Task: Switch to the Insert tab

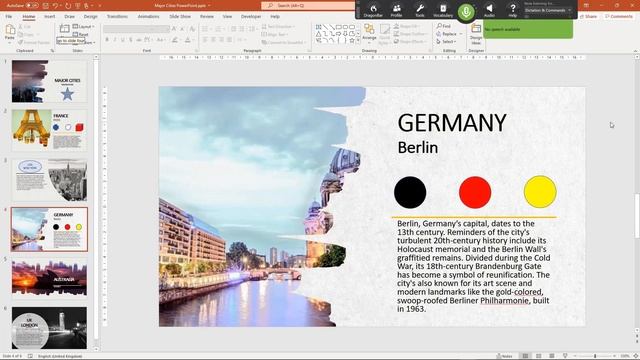Action: tap(49, 16)
